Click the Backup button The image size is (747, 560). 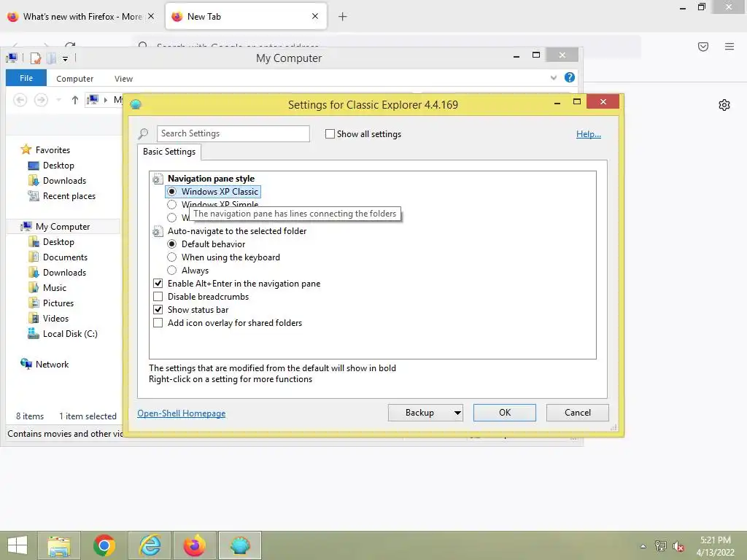(419, 413)
